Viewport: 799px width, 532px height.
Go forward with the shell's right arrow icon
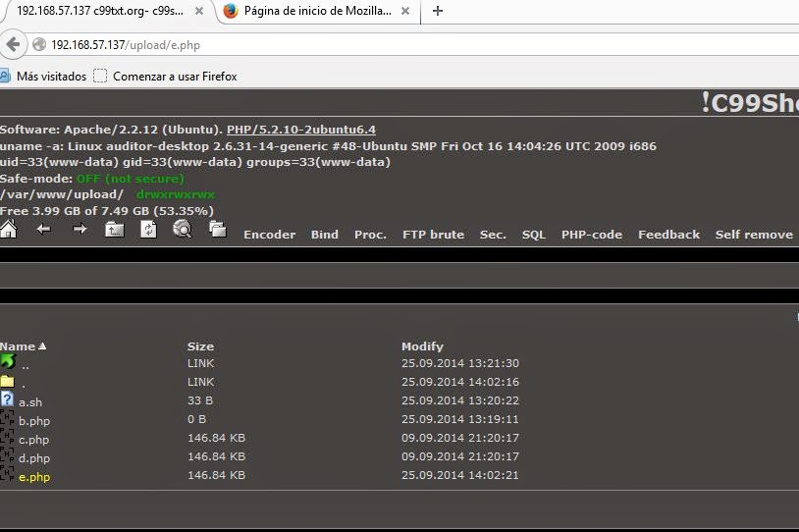point(80,229)
